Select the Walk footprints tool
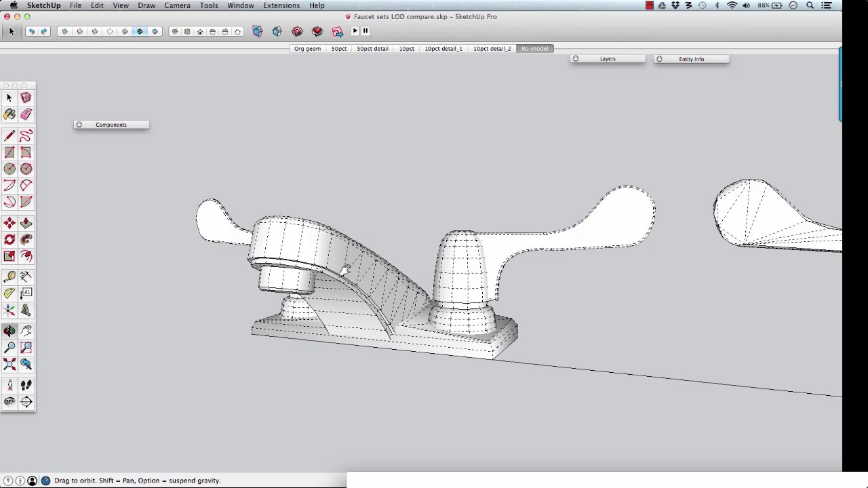868x488 pixels. pos(26,385)
